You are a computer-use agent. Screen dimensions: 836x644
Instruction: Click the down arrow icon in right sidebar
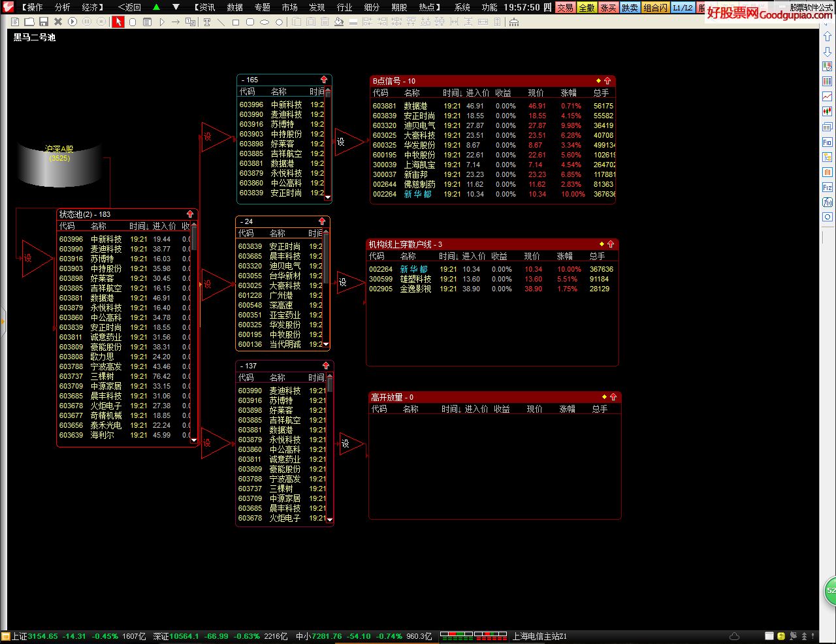pyautogui.click(x=827, y=52)
